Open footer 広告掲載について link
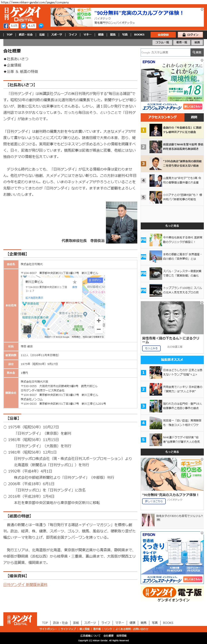Image resolution: width=207 pixels, height=644 pixels. click(91, 636)
